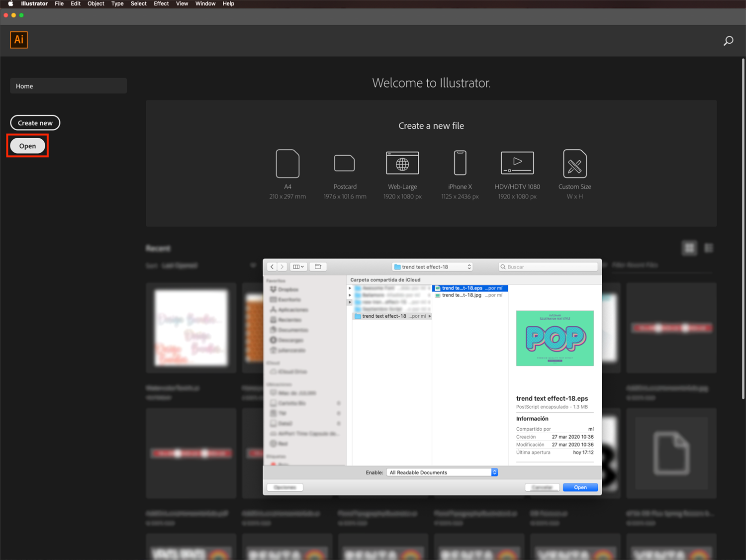746x560 pixels.
Task: Click the Adobe Illustrator Ai logo
Action: point(19,40)
